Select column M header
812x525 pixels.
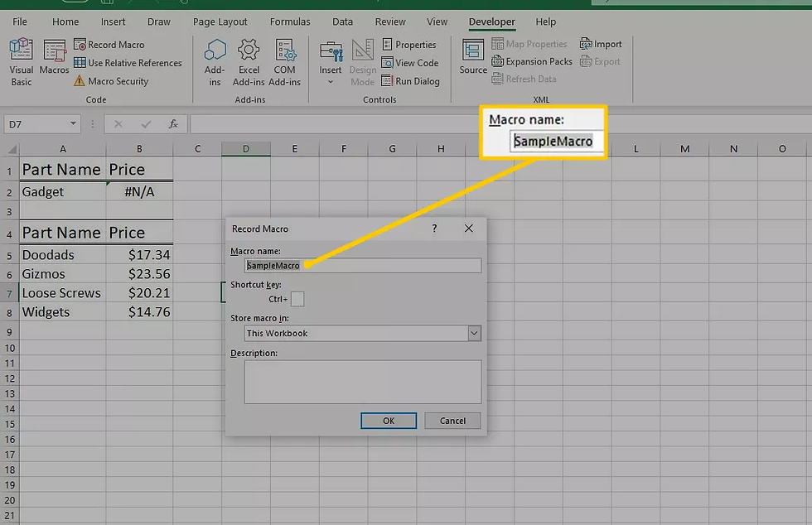tap(684, 149)
